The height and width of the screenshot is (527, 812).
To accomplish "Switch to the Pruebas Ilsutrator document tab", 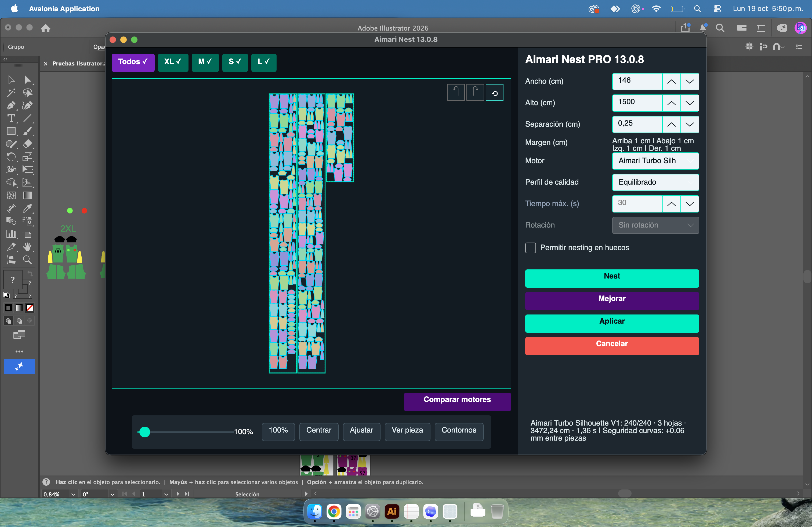I will pos(78,63).
